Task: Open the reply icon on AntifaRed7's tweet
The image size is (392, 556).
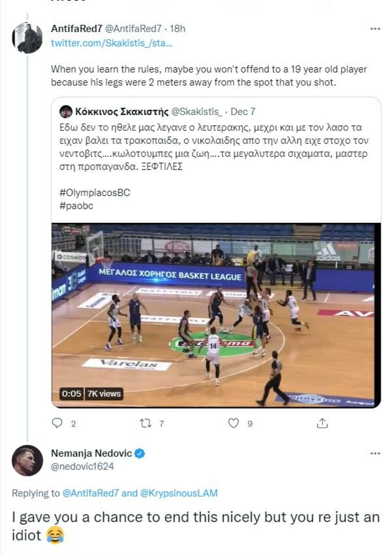Action: pyautogui.click(x=58, y=423)
